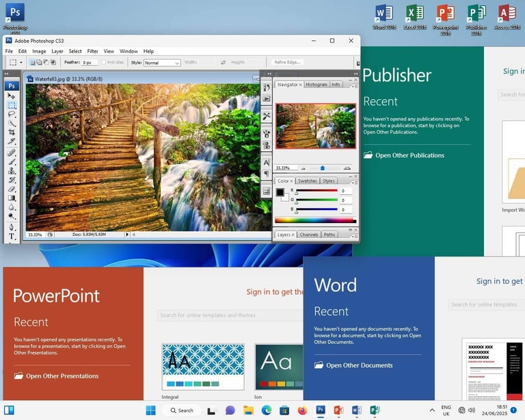Open the Layer menu in Photoshop

pyautogui.click(x=57, y=51)
